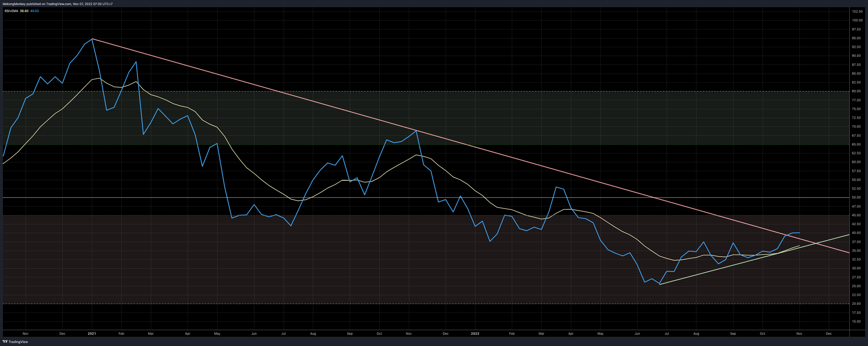Click the 65.00 price scale label
Screen dimensions: 868x346
(856, 144)
